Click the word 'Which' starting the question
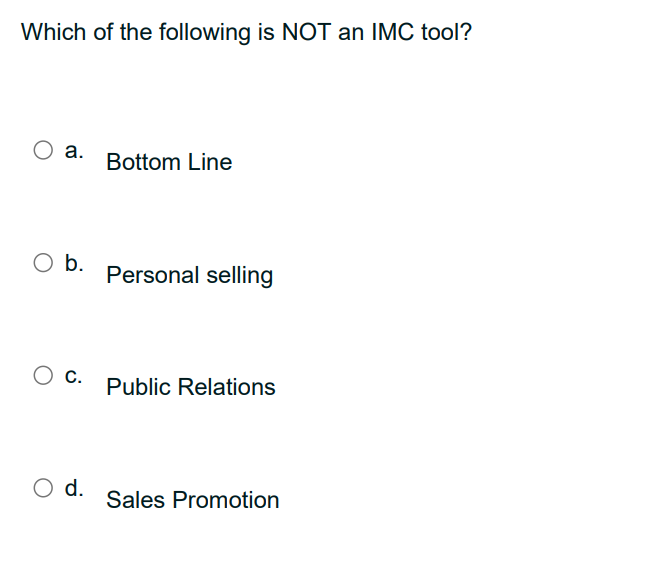Viewport: 662px width, 581px height. click(53, 32)
